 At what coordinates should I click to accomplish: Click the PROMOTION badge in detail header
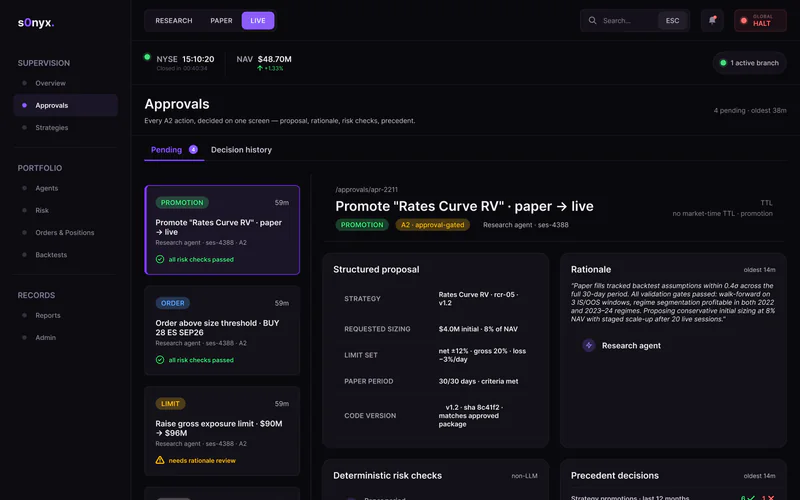coord(362,224)
